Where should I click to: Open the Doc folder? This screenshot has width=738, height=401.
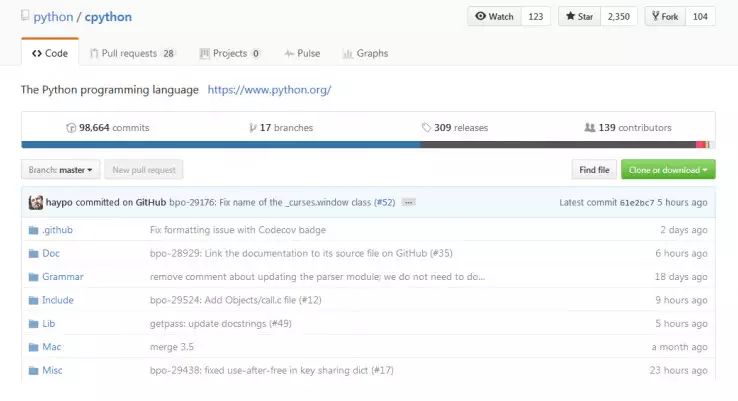click(x=51, y=253)
